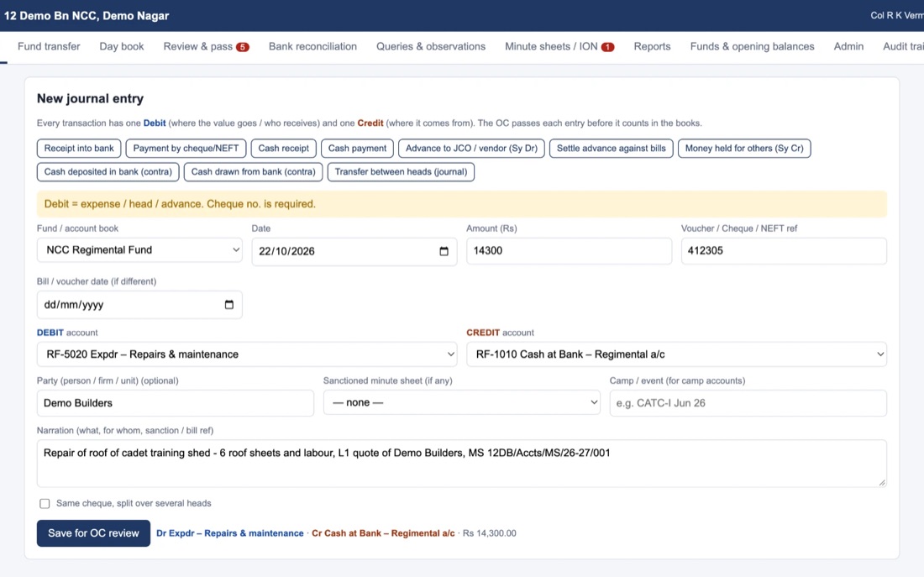Open calendar icon in Bill / voucher date field
This screenshot has height=577, width=924.
(x=229, y=305)
